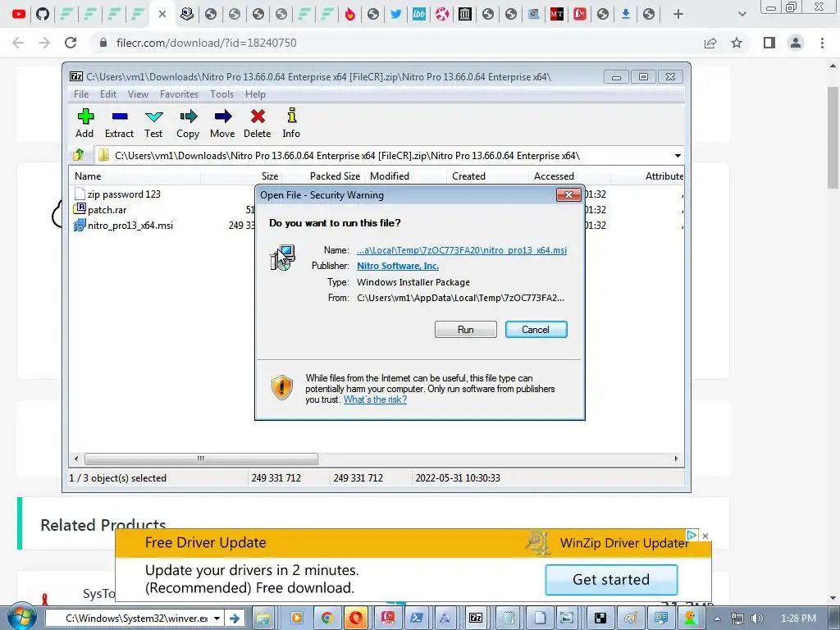Close the WinZip Driver Updater ad
The width and height of the screenshot is (840, 630).
tap(705, 536)
